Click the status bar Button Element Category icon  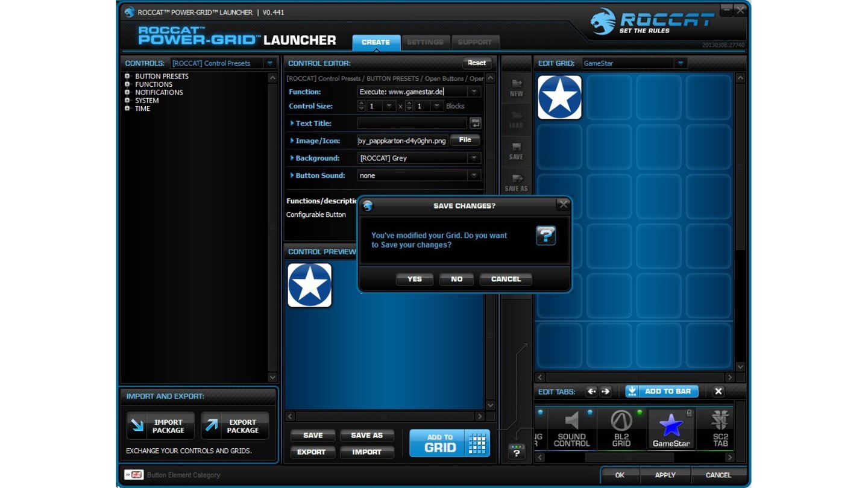(x=134, y=475)
